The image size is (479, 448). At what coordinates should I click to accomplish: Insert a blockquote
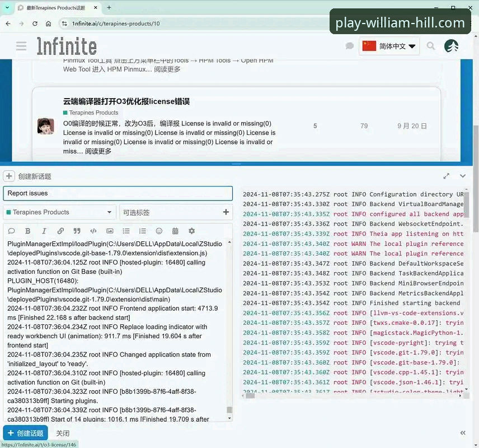[x=77, y=231]
